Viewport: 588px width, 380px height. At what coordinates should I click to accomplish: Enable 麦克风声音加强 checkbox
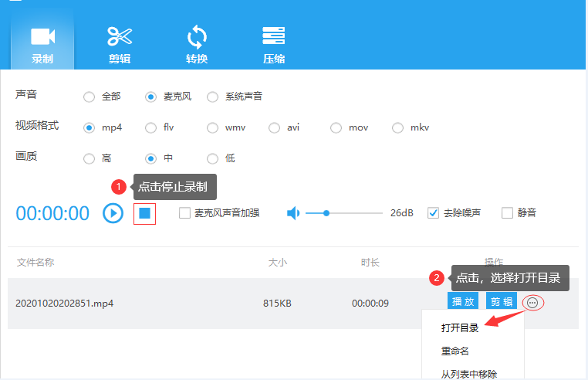[x=184, y=213]
